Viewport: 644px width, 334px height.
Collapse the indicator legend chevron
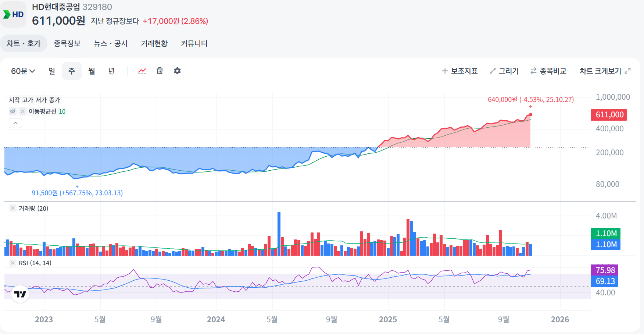(15, 123)
